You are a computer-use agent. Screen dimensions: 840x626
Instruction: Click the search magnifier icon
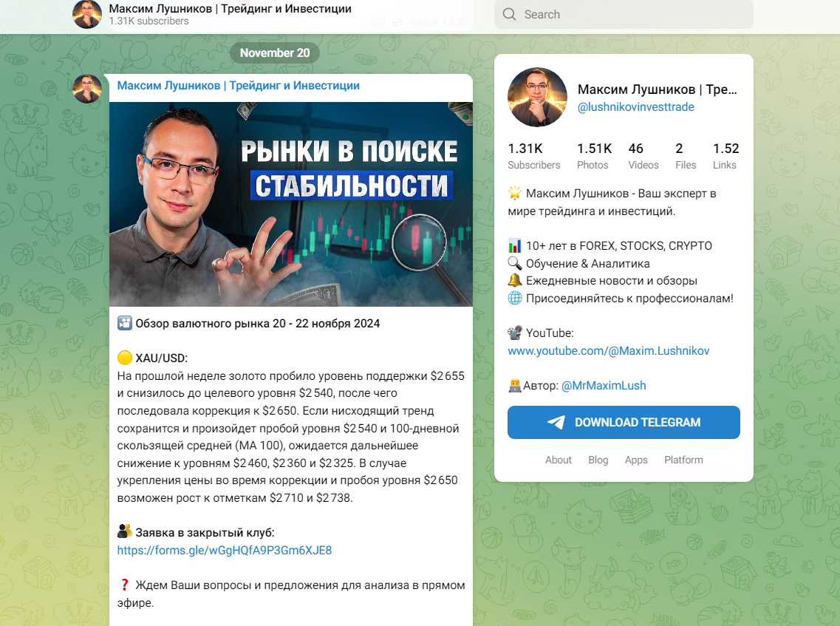[x=510, y=15]
